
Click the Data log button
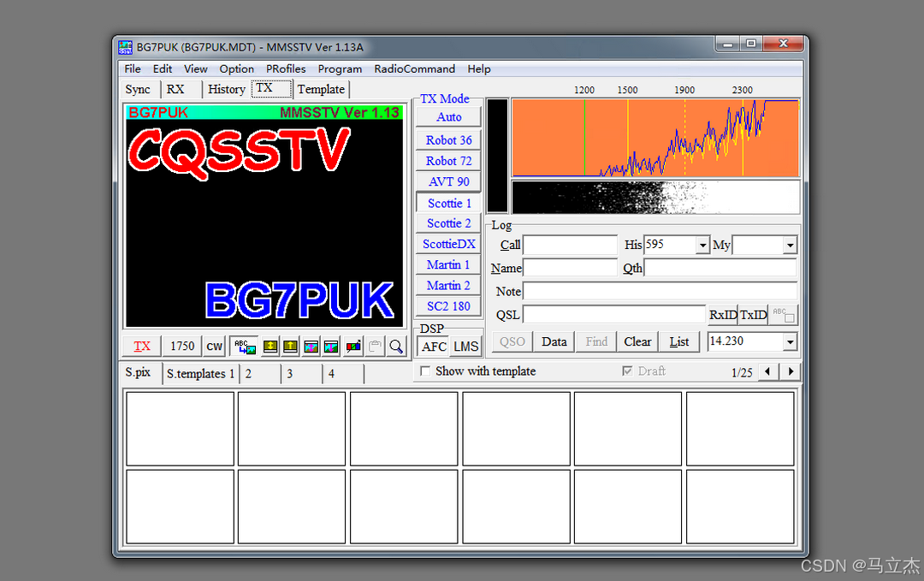554,341
